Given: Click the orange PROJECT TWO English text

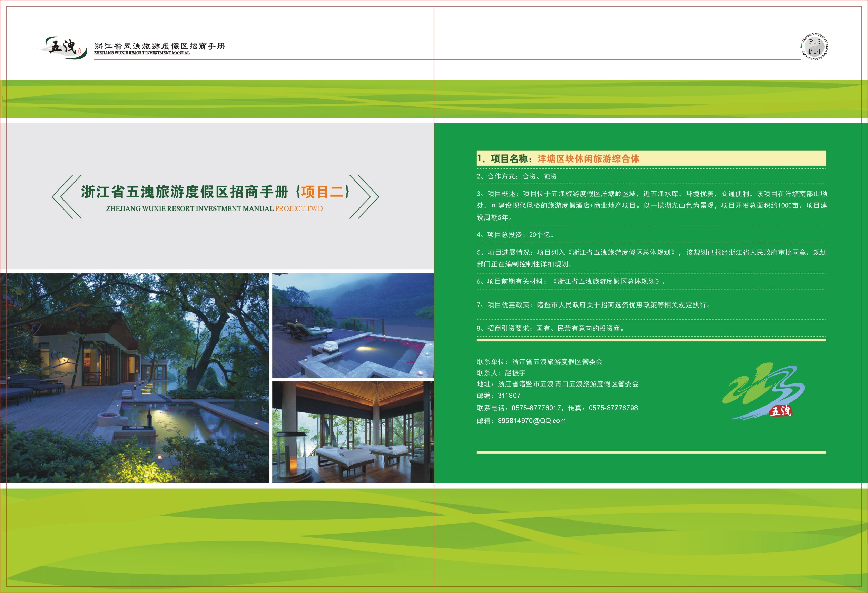Looking at the screenshot, I should (x=299, y=208).
